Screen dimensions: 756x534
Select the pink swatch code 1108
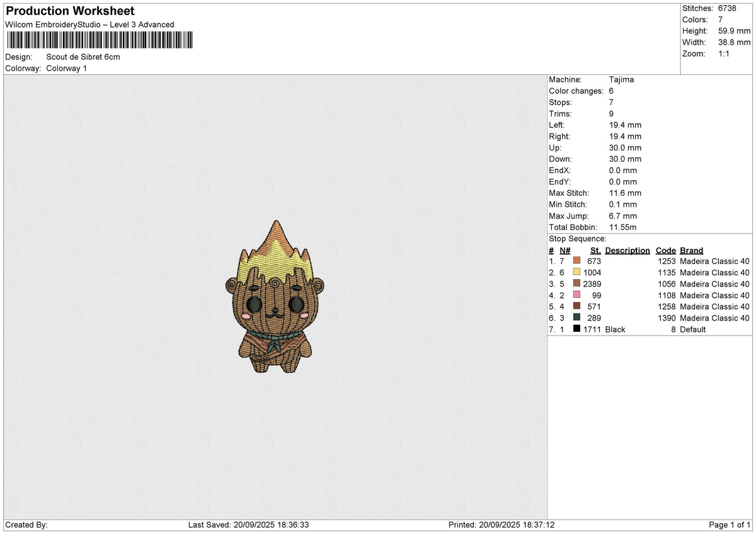point(576,295)
